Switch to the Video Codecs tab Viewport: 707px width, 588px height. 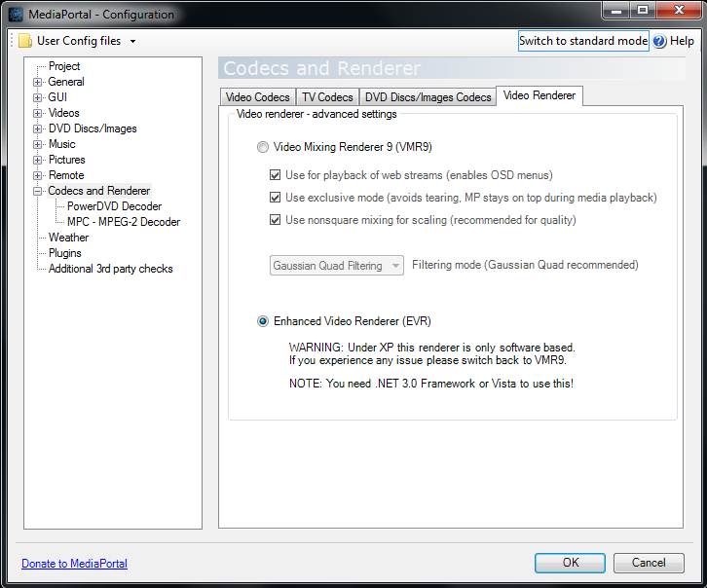[x=257, y=97]
